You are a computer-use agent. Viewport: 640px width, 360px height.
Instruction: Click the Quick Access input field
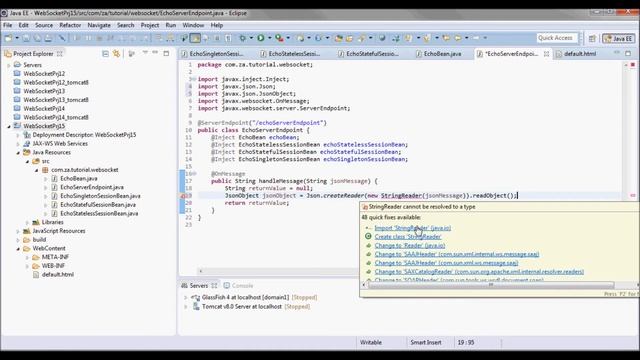(x=558, y=38)
